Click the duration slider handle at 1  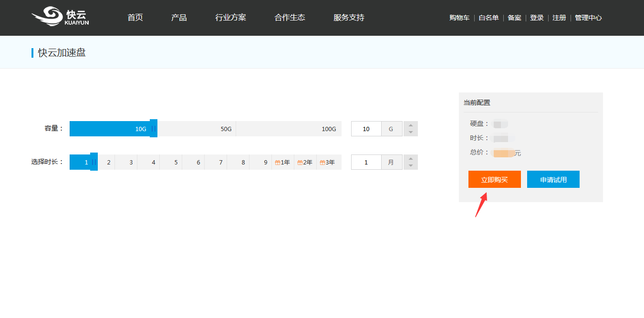pos(94,162)
